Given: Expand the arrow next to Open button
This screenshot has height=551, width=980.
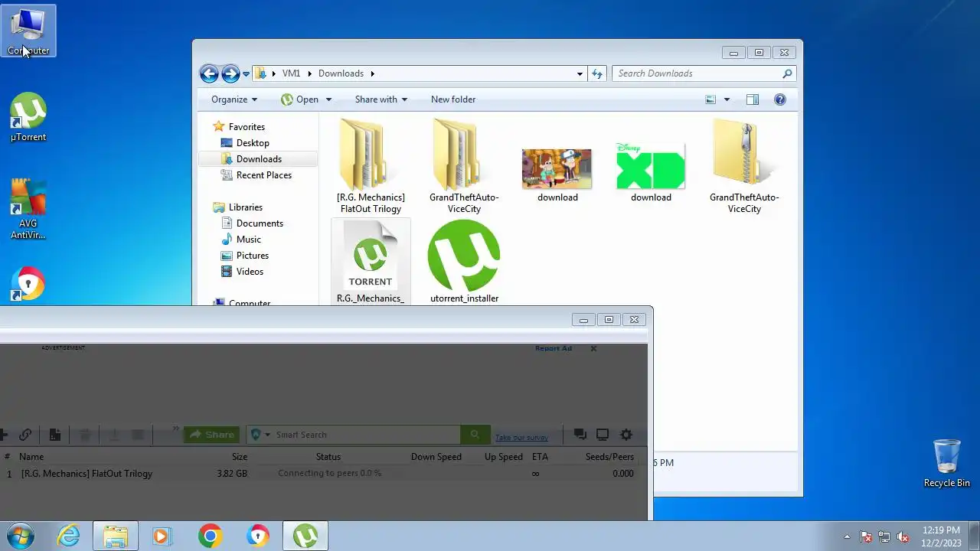Looking at the screenshot, I should [328, 99].
